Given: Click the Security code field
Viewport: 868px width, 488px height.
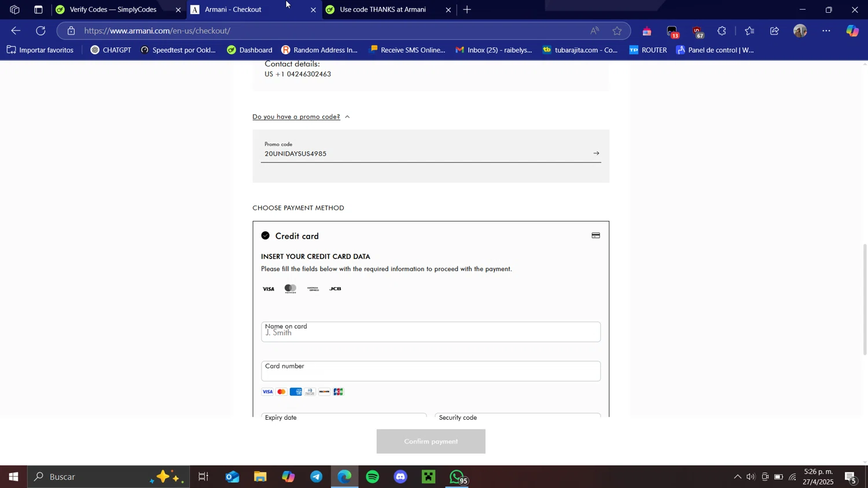Looking at the screenshot, I should [x=517, y=415].
